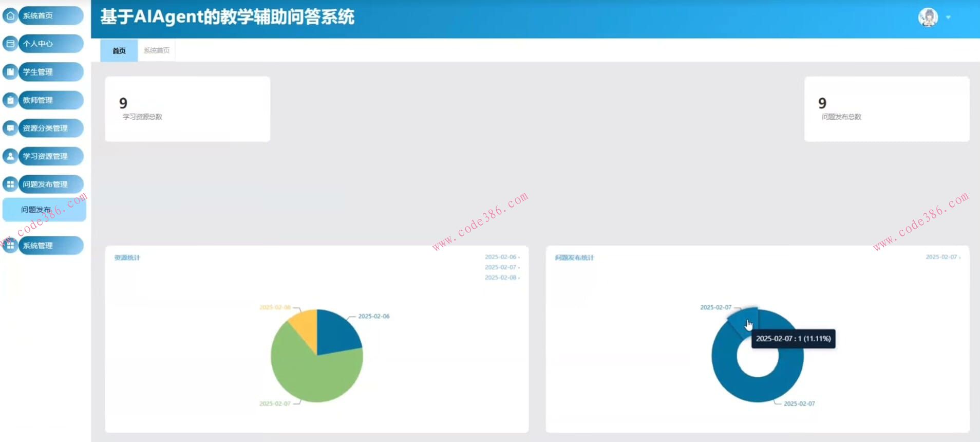Click the 资源统计 chart title

(x=127, y=257)
